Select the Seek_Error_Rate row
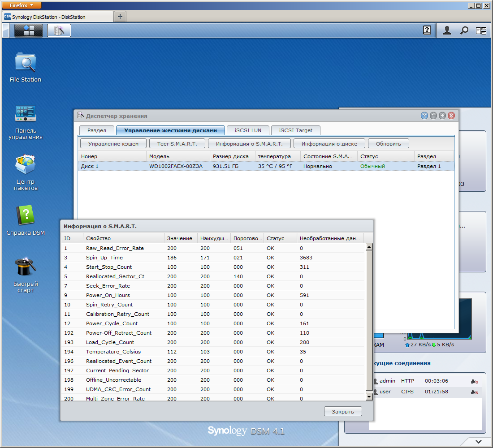493x448 pixels. tap(212, 286)
